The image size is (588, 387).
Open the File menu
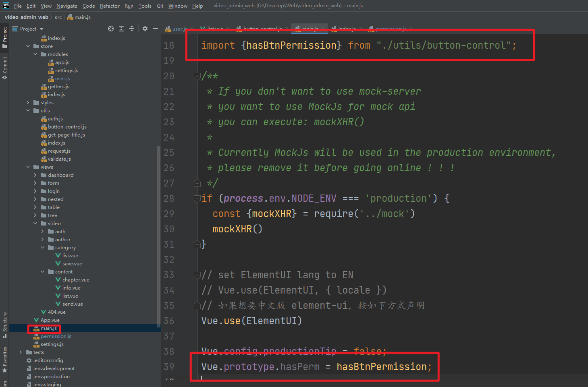pyautogui.click(x=18, y=6)
